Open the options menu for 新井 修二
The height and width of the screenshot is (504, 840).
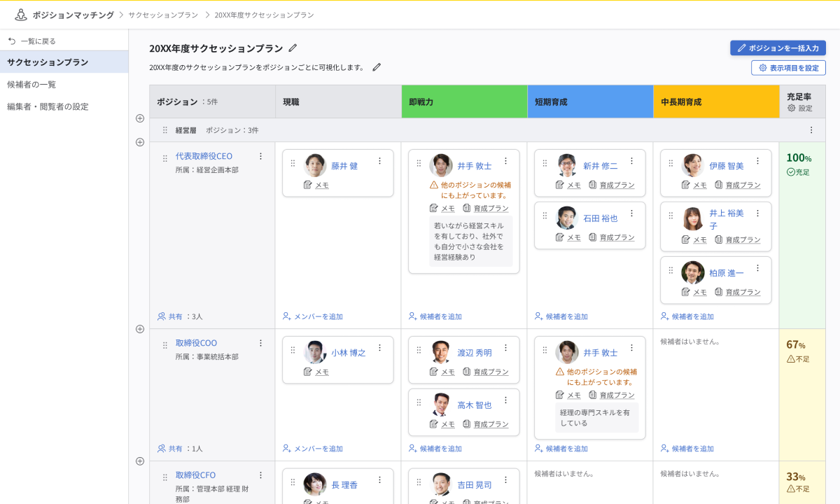point(632,161)
